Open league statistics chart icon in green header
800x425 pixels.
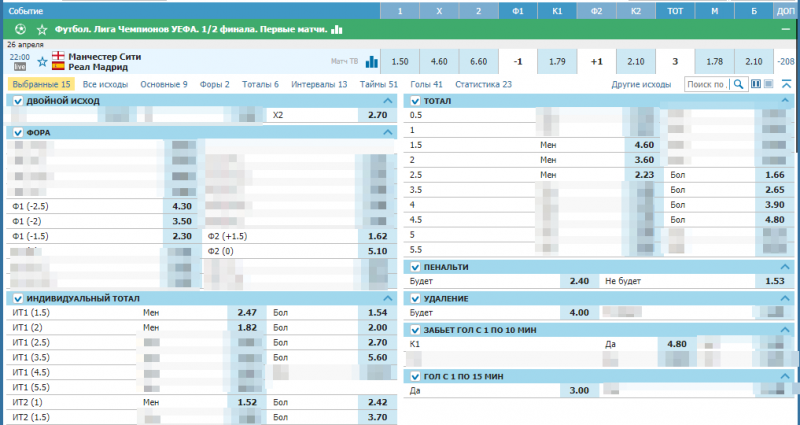tap(336, 30)
